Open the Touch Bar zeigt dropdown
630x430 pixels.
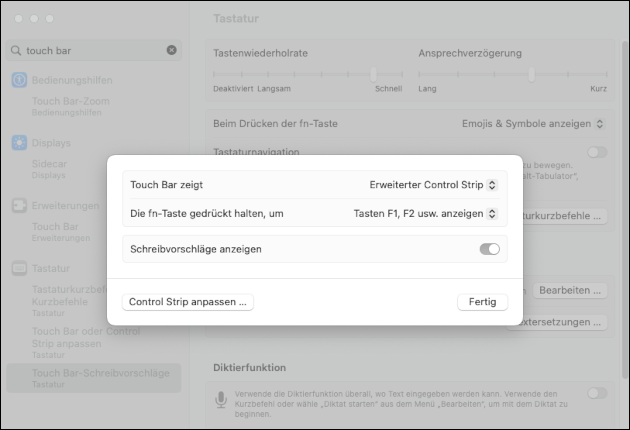(x=432, y=185)
